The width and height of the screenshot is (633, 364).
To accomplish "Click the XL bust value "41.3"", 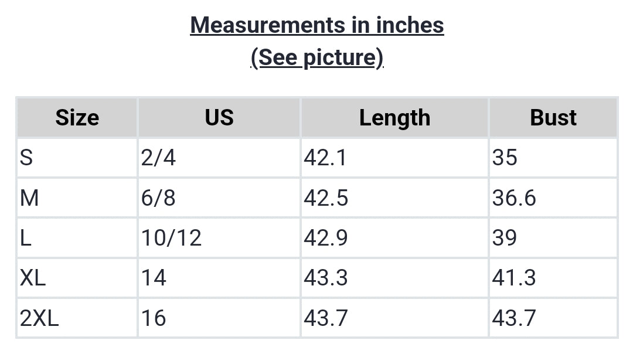I will coord(514,278).
